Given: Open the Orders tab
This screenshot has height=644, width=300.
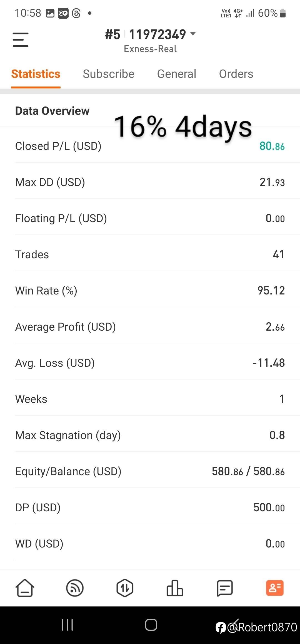Looking at the screenshot, I should (x=236, y=74).
